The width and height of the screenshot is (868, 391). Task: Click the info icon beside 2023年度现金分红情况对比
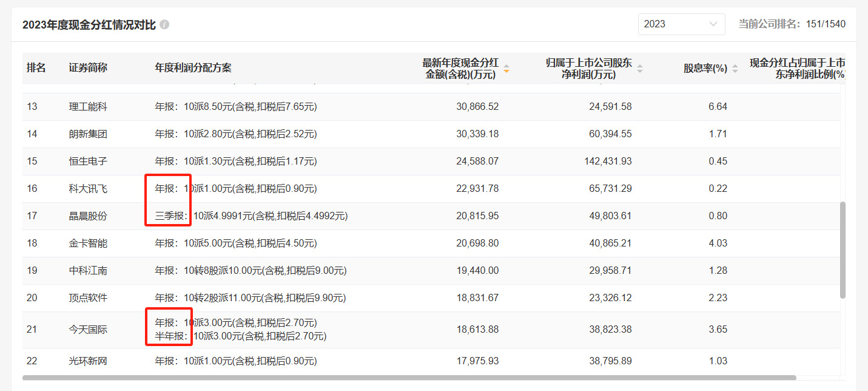[x=164, y=25]
